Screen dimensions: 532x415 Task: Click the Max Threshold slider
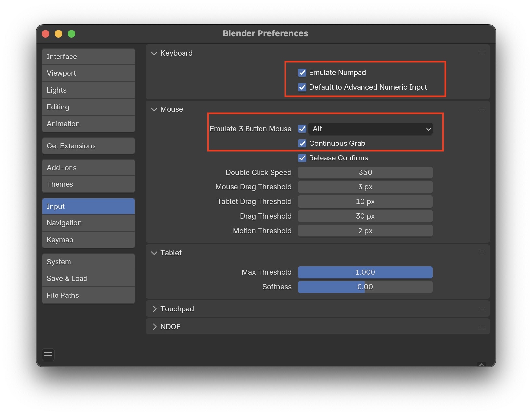[365, 272]
